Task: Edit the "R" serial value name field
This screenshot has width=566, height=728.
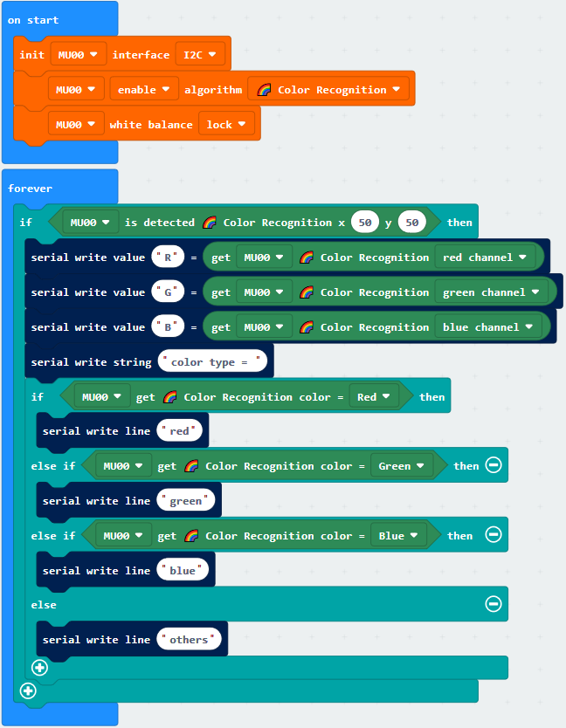Action: click(x=168, y=258)
